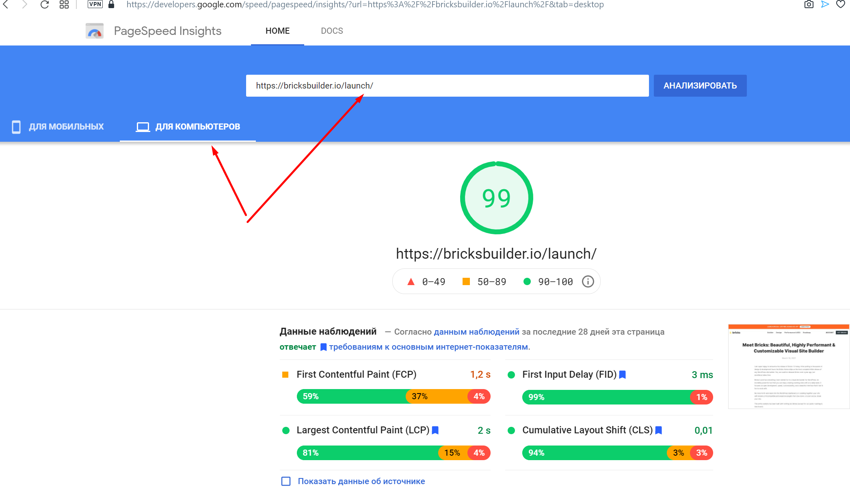Screen dimensions: 850x504
Task: Click FID distribution bar 99% segment
Action: tap(606, 397)
